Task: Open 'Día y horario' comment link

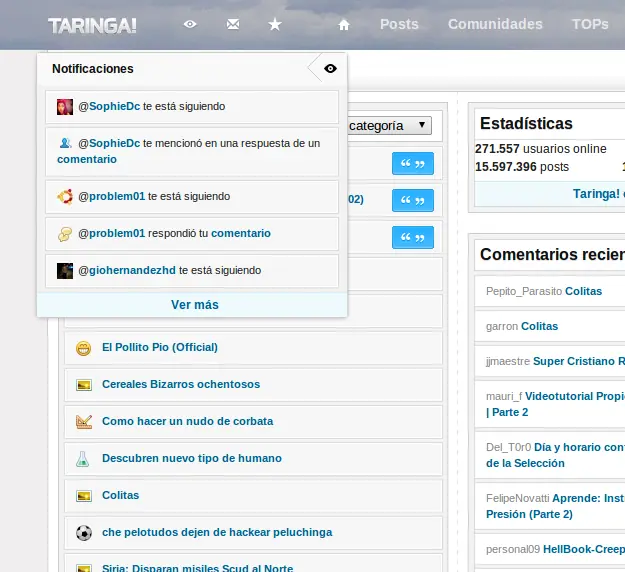Action: pos(580,448)
